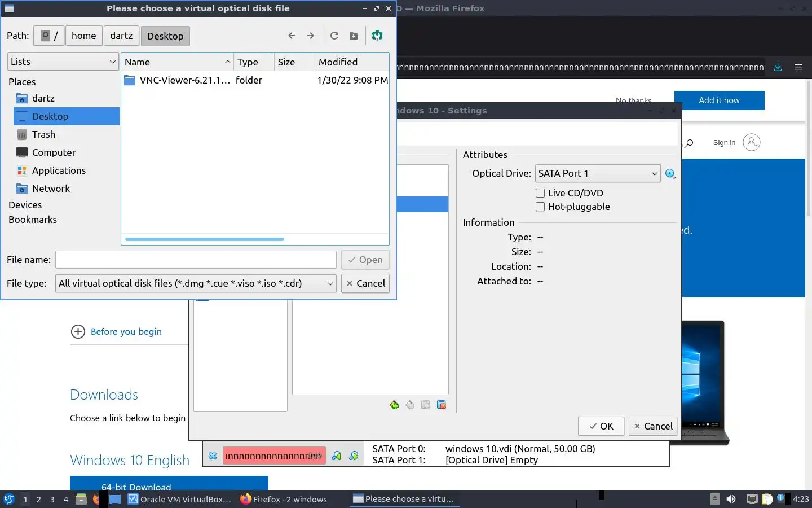The height and width of the screenshot is (508, 812).
Task: Click the 64-bit Download button
Action: tap(169, 484)
